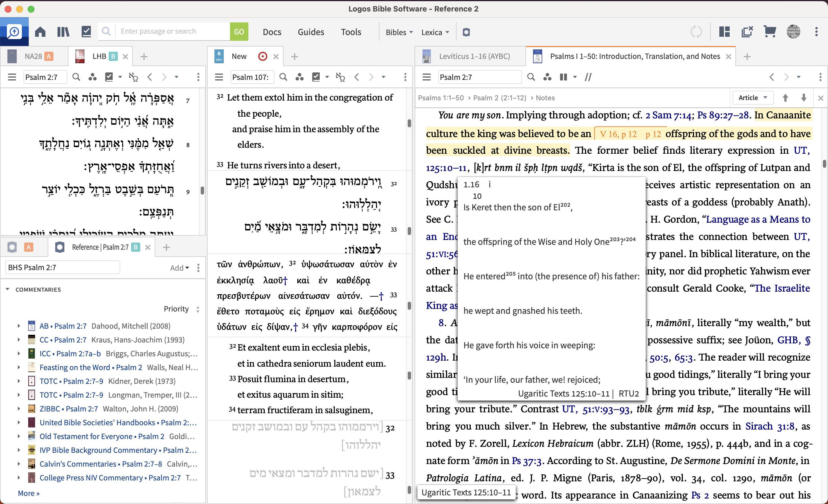Image resolution: width=828 pixels, height=504 pixels.
Task: Open LHB panel history dropdown arrow
Action: [177, 77]
